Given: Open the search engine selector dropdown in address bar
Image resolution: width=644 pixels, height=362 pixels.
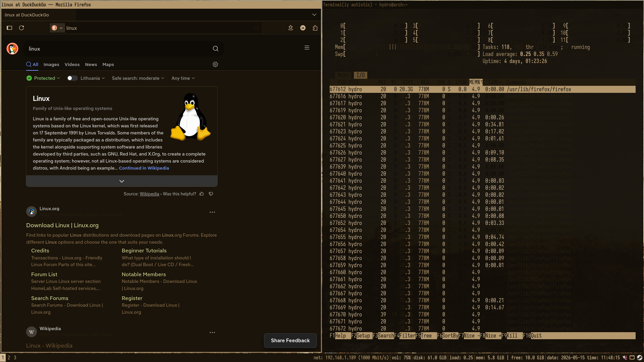Looking at the screenshot, I should [57, 28].
